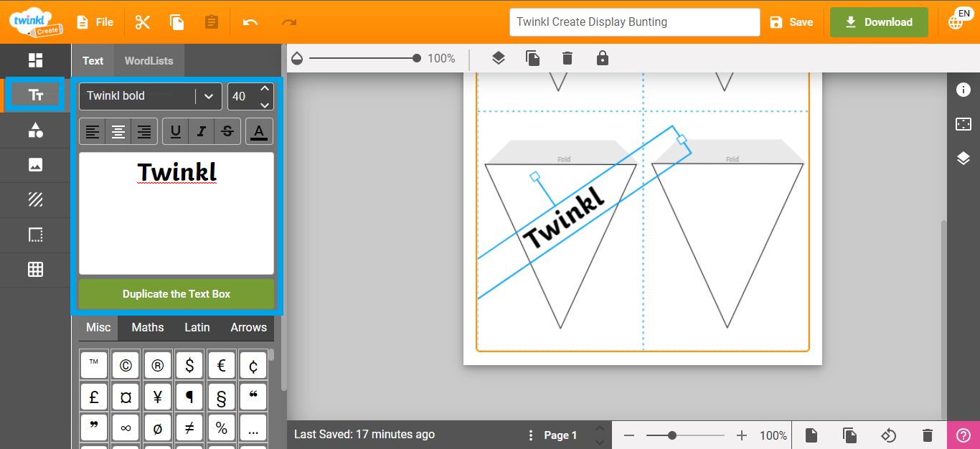Add a new blank page

[811, 435]
